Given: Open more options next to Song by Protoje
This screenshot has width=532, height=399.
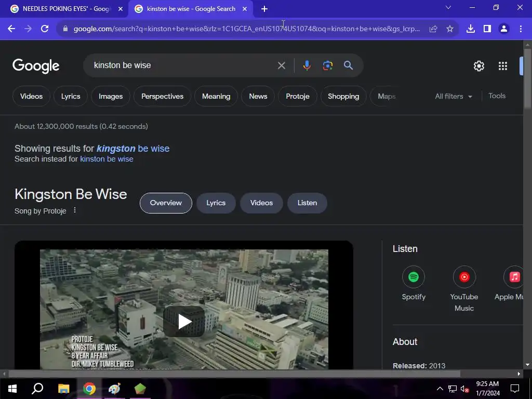Looking at the screenshot, I should [x=75, y=210].
